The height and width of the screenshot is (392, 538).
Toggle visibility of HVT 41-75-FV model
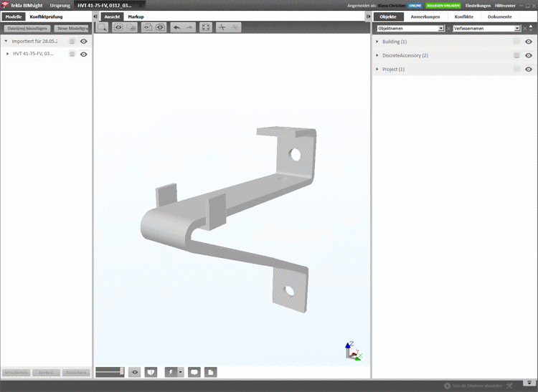[x=83, y=54]
